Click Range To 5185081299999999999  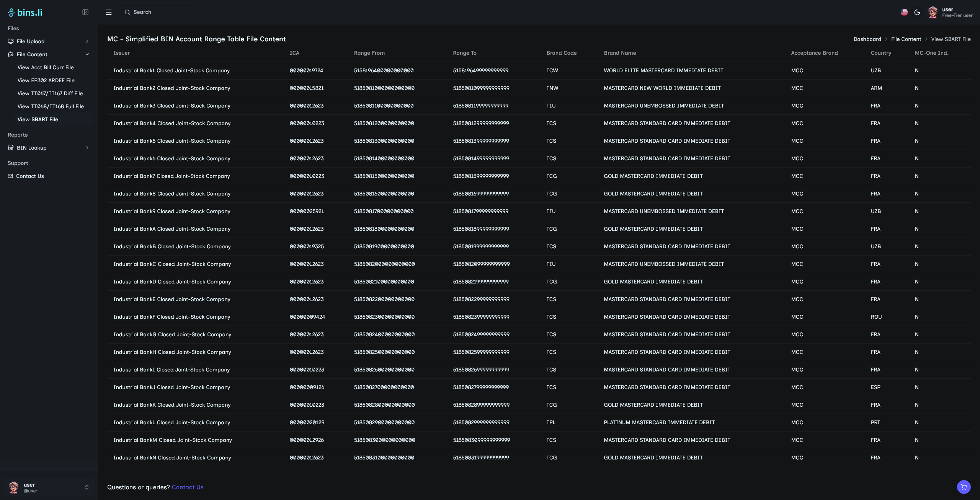pyautogui.click(x=481, y=123)
